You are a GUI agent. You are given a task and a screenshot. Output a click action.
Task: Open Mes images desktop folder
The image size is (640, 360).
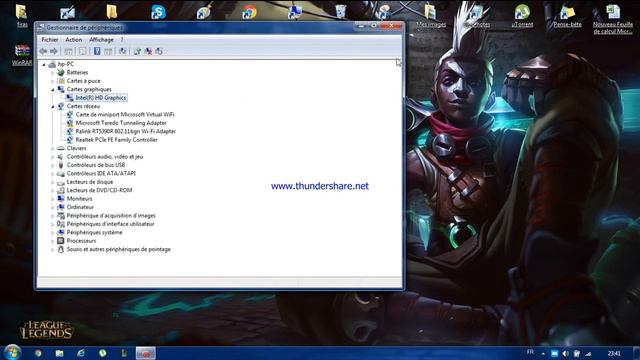tap(431, 16)
